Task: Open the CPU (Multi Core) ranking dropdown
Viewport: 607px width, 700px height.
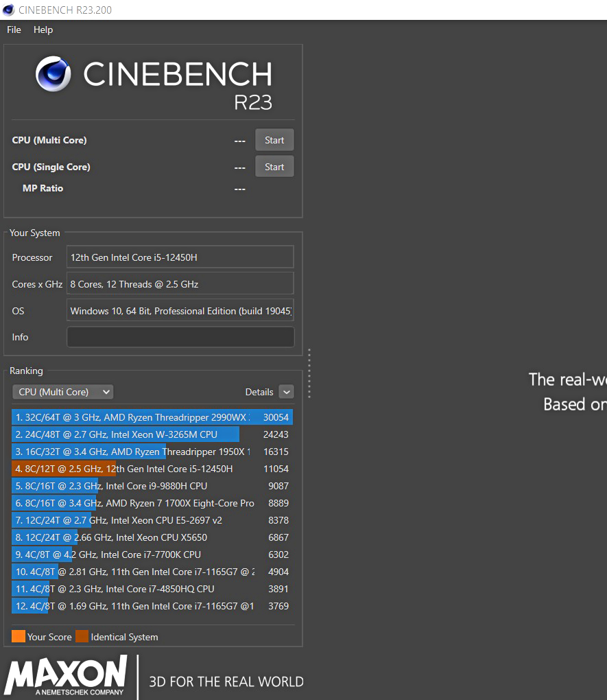Action: tap(63, 392)
